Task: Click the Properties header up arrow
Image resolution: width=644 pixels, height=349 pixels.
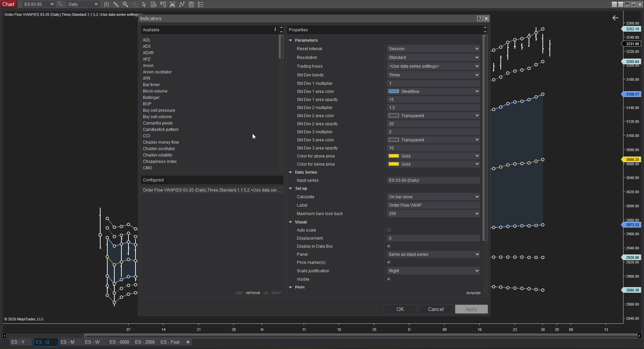Action: click(485, 28)
